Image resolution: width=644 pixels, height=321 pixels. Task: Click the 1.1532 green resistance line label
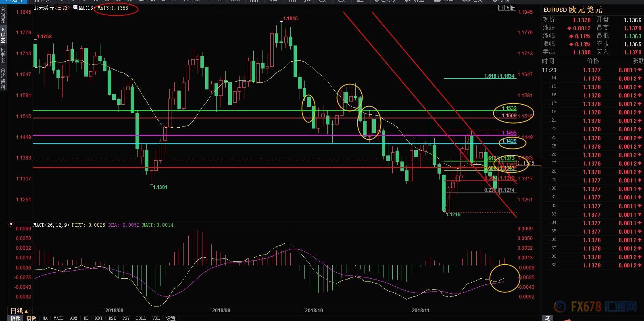pyautogui.click(x=509, y=108)
